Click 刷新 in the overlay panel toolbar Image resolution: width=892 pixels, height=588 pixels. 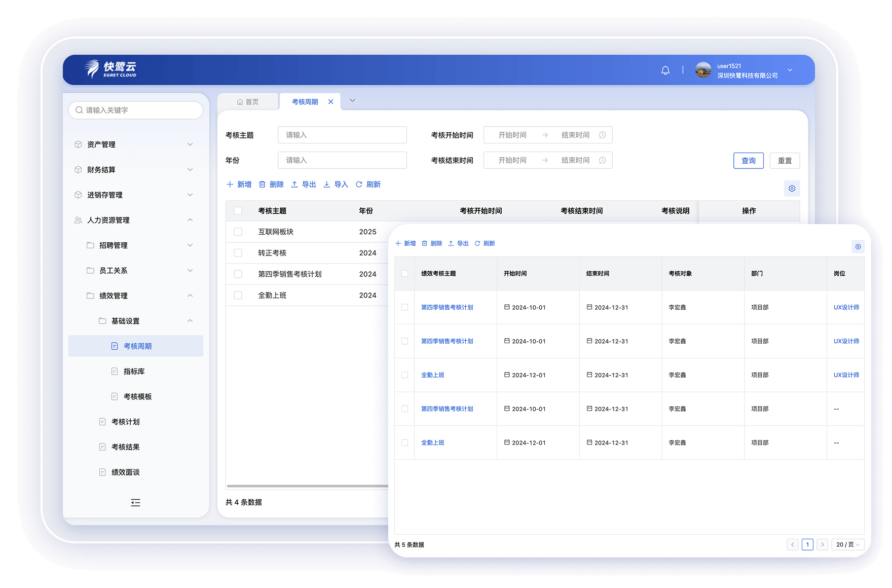pyautogui.click(x=485, y=243)
